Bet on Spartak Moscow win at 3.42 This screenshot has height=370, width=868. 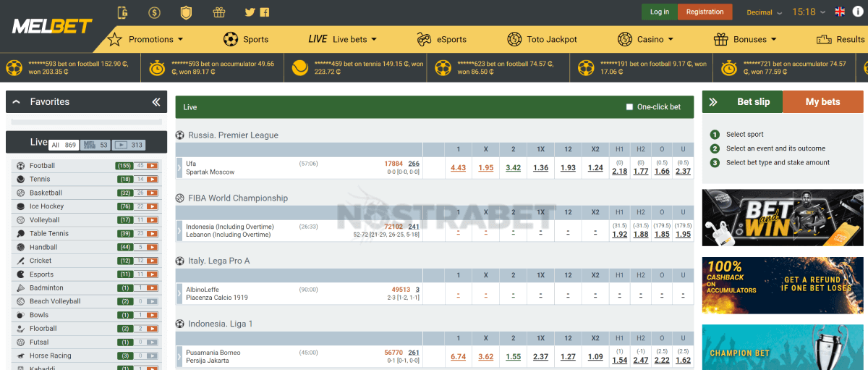514,168
